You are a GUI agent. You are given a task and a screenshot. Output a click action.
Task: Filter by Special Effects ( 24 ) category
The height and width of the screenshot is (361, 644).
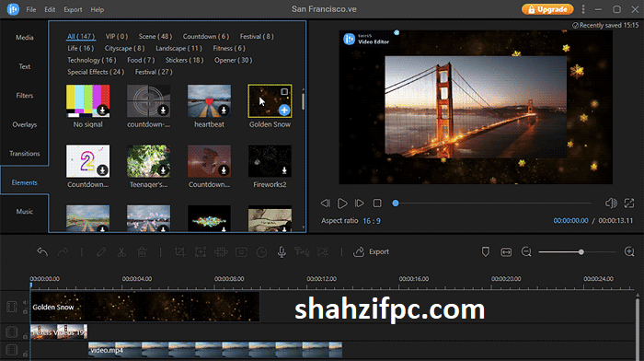[x=96, y=72]
